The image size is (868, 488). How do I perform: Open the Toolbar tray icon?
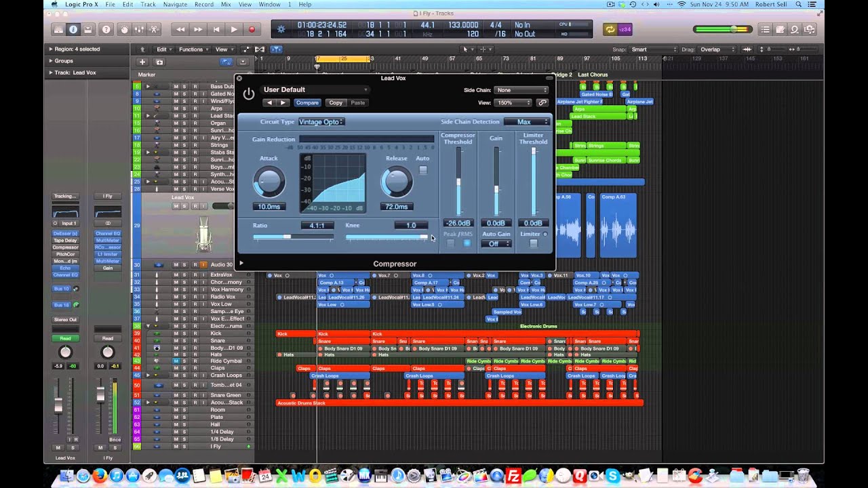coord(89,29)
